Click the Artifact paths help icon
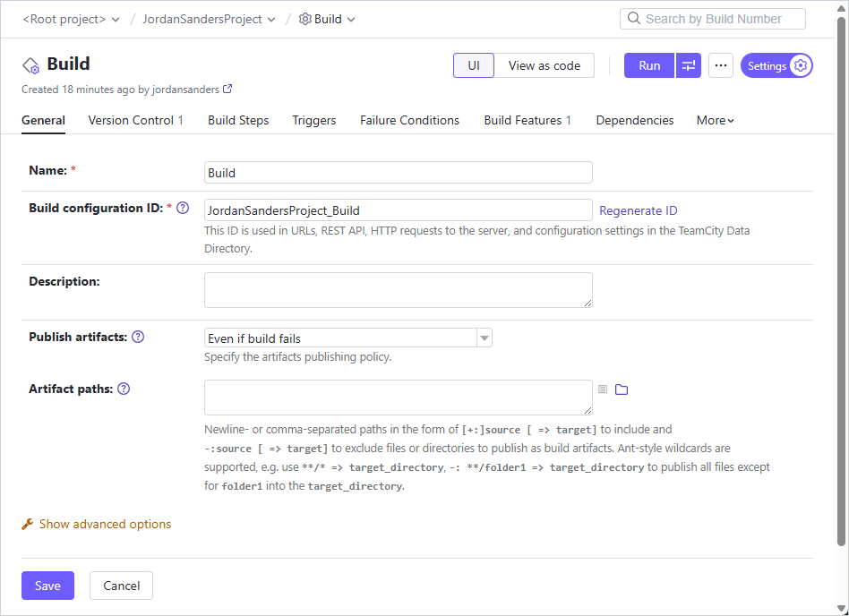 124,389
